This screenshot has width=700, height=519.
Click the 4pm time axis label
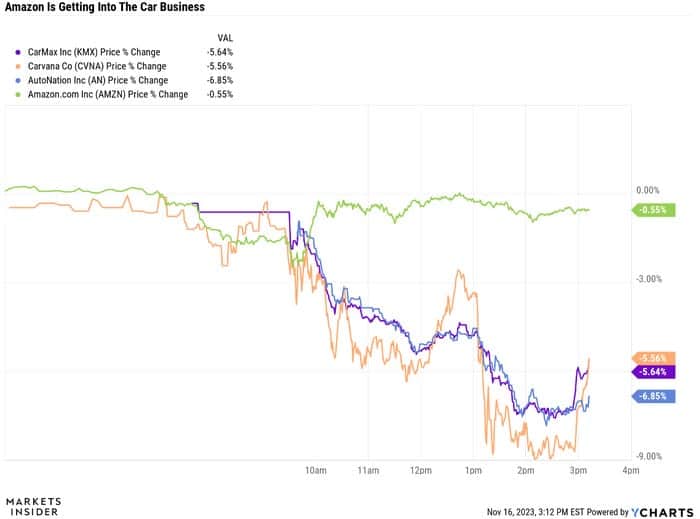point(630,470)
